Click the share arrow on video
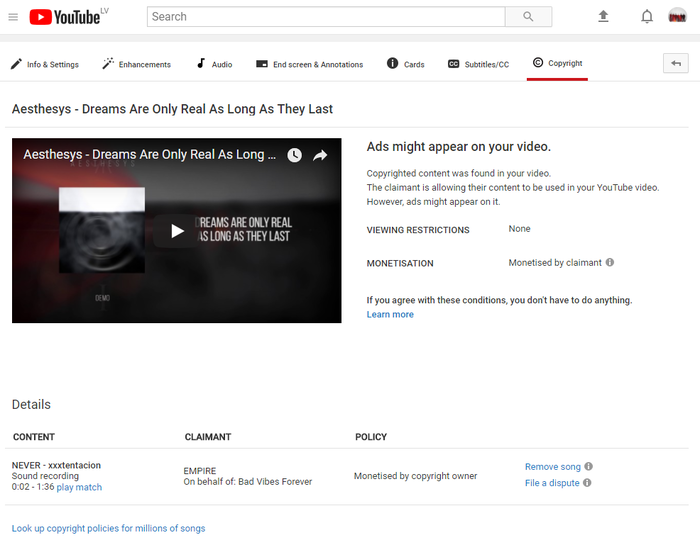 click(x=320, y=155)
